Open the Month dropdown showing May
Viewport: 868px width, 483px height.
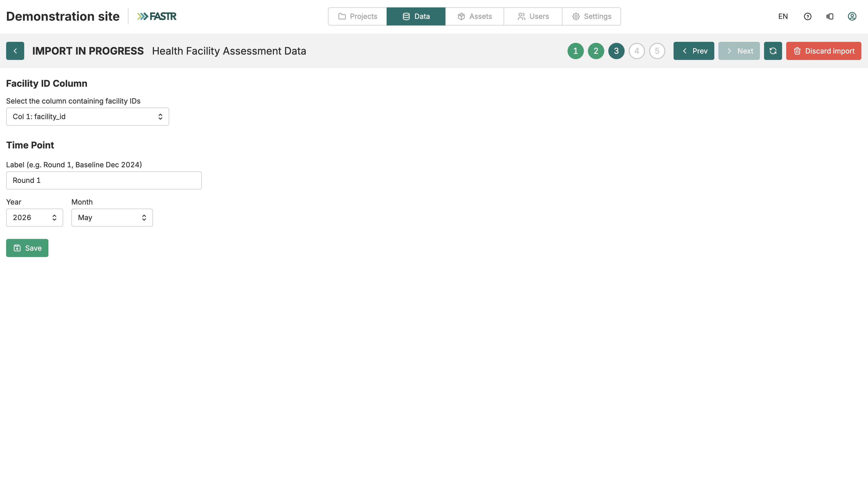pos(112,218)
